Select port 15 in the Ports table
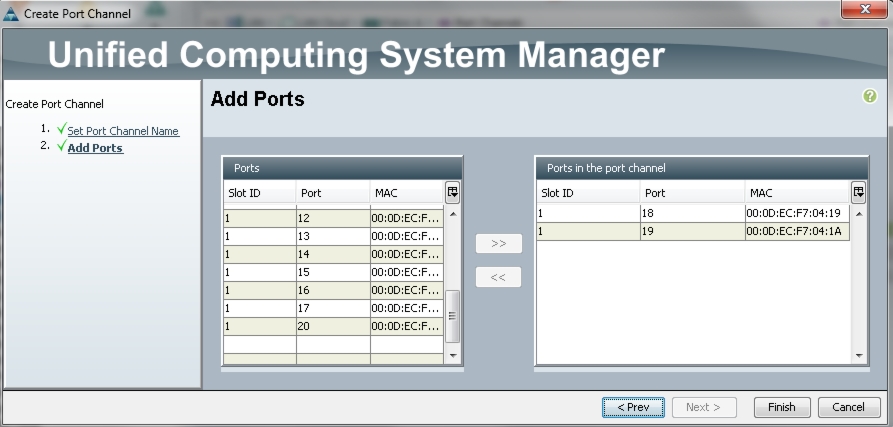The image size is (893, 427). coord(333,272)
